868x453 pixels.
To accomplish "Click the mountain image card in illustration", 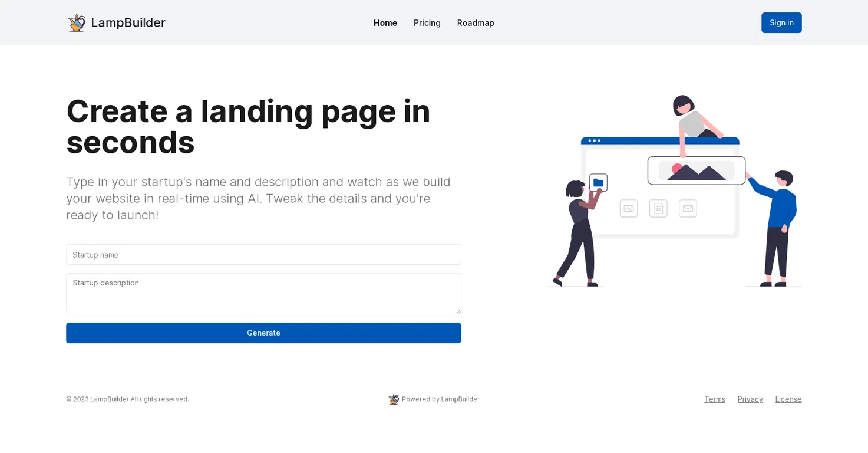I will click(x=697, y=170).
